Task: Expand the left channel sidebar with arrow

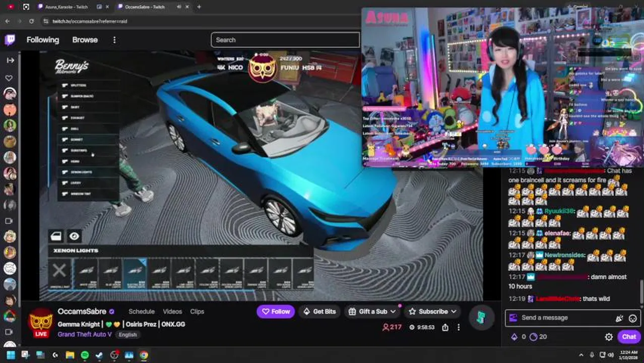Action: point(10,60)
